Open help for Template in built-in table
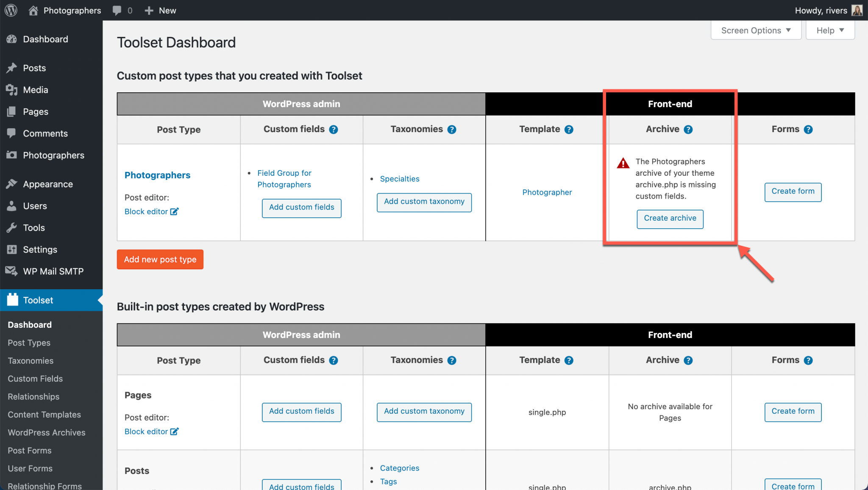 pyautogui.click(x=569, y=360)
